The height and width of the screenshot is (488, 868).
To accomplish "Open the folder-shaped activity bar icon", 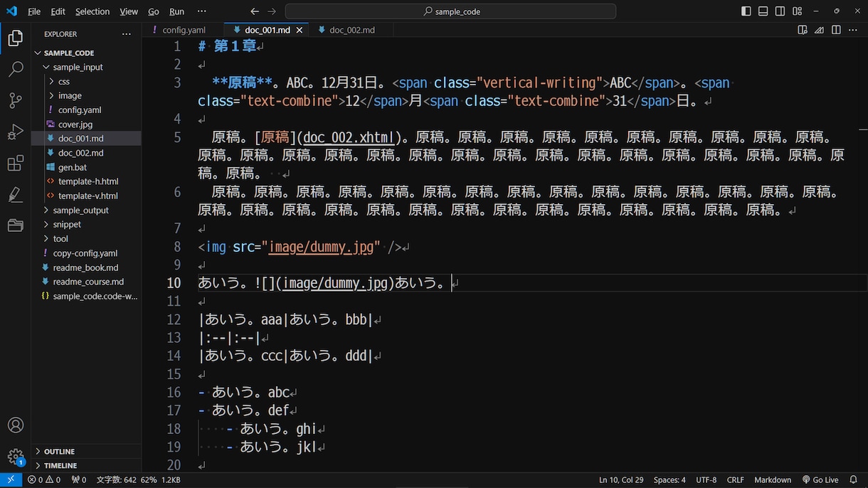I will (x=15, y=226).
